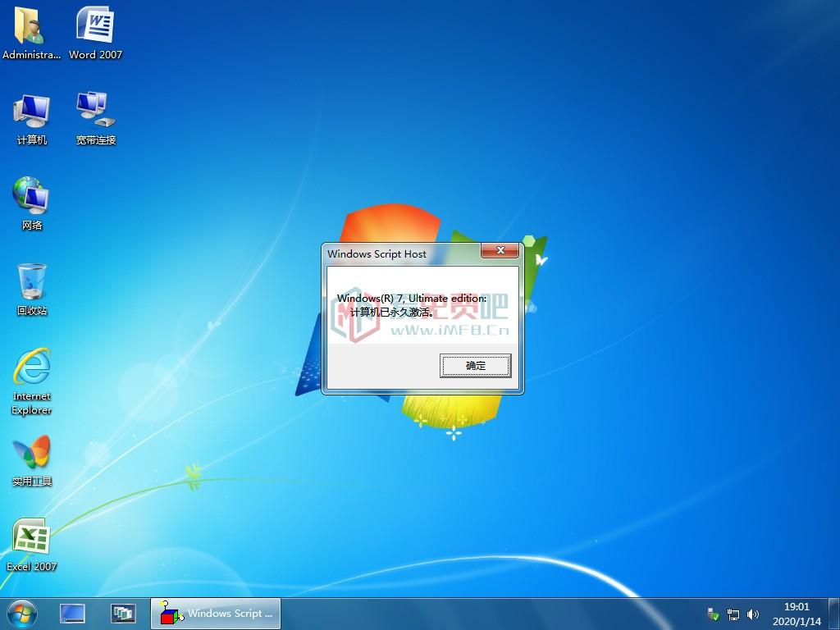This screenshot has height=630, width=840.
Task: Close the Windows Script Host dialog
Action: [500, 250]
